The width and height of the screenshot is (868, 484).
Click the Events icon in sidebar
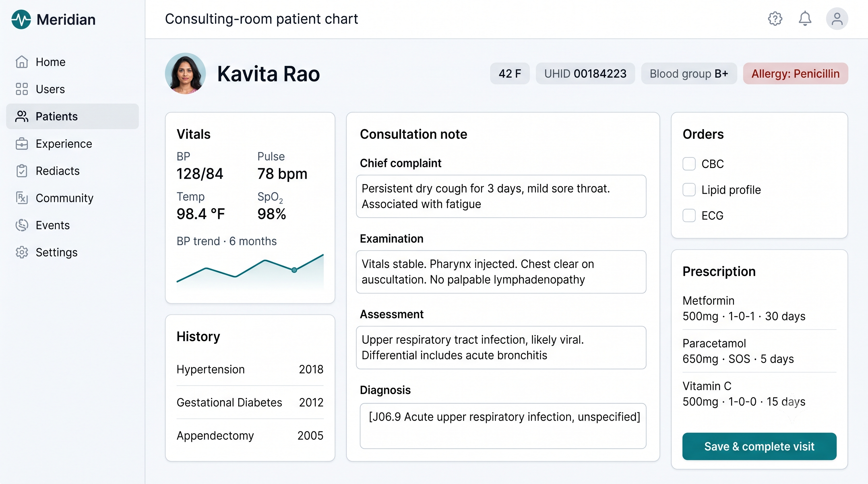tap(21, 225)
